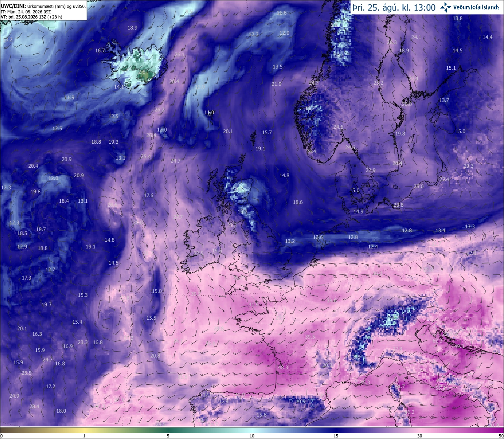
Task: Click the date header Þri. 25. ágú. kl. 13:00
Action: click(x=394, y=7)
